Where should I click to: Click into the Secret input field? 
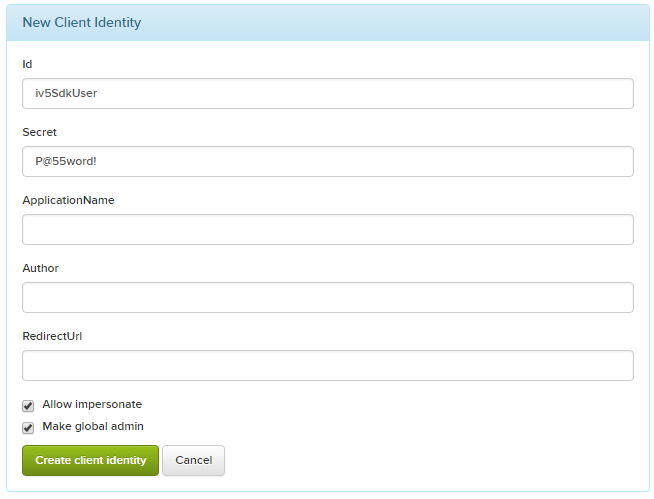tap(327, 162)
